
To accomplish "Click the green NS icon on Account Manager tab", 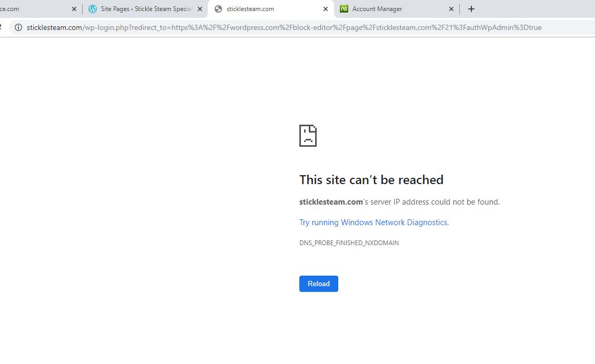I will pos(344,9).
